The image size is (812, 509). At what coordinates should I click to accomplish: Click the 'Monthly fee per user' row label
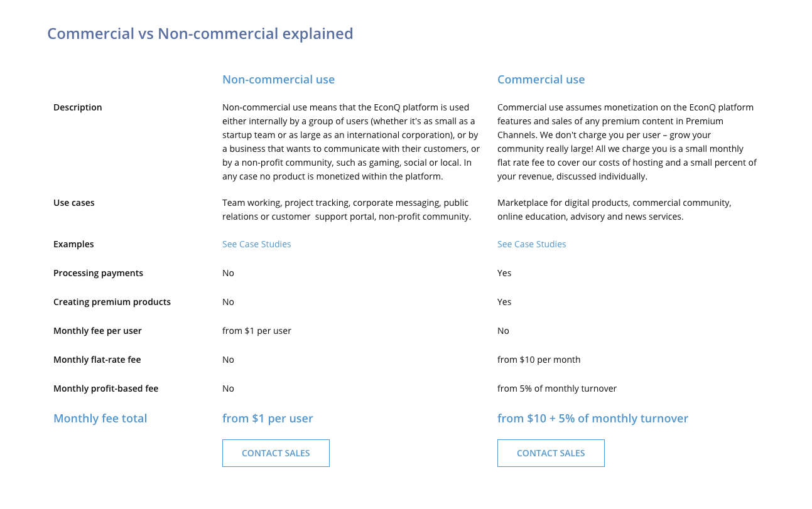[x=97, y=331]
